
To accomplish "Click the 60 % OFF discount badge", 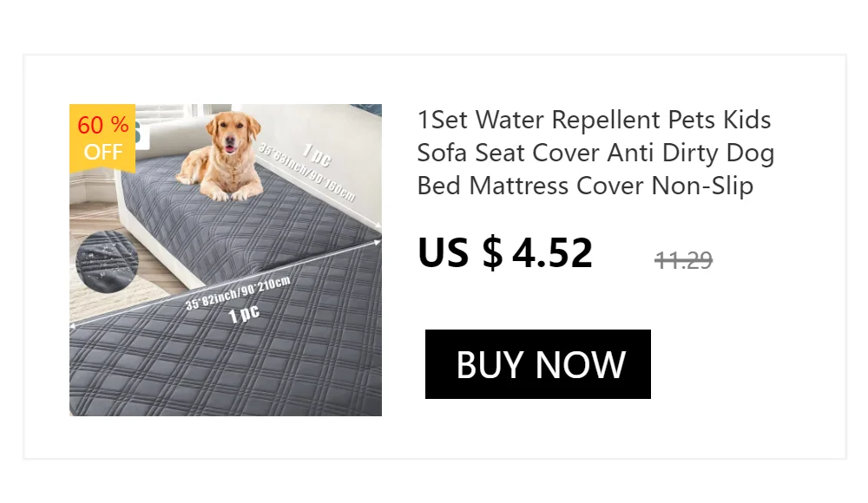I will pos(102,139).
